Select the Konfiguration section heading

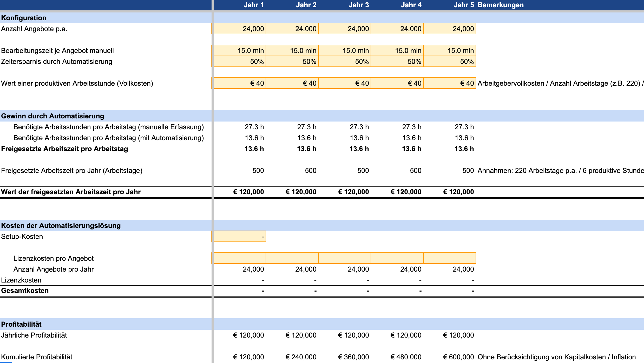[24, 18]
